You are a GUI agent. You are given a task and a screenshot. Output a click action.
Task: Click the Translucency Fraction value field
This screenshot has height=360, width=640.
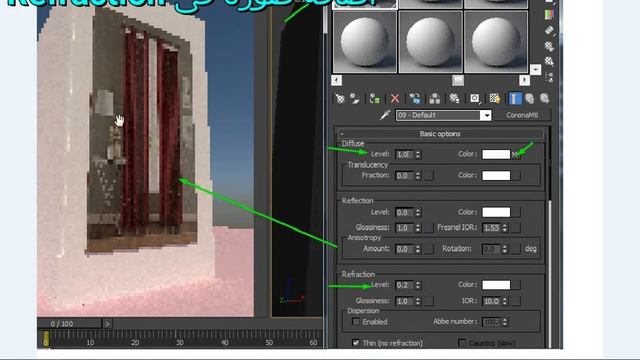tap(404, 176)
